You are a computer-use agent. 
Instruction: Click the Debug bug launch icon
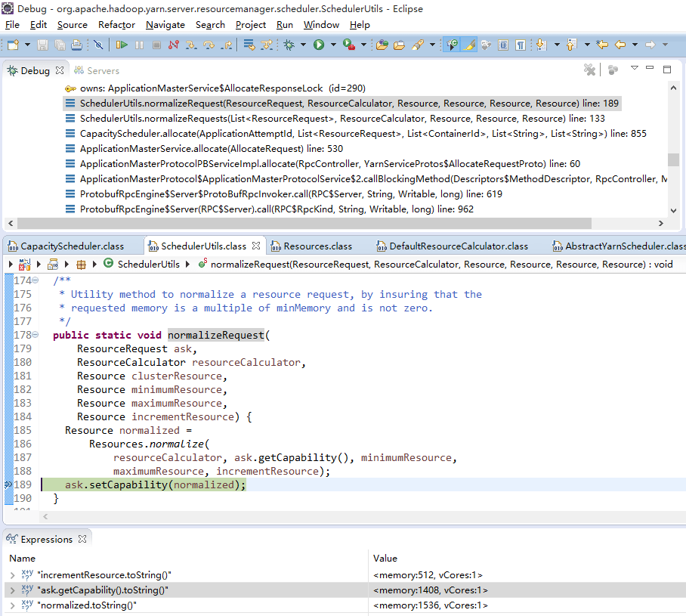pos(289,45)
